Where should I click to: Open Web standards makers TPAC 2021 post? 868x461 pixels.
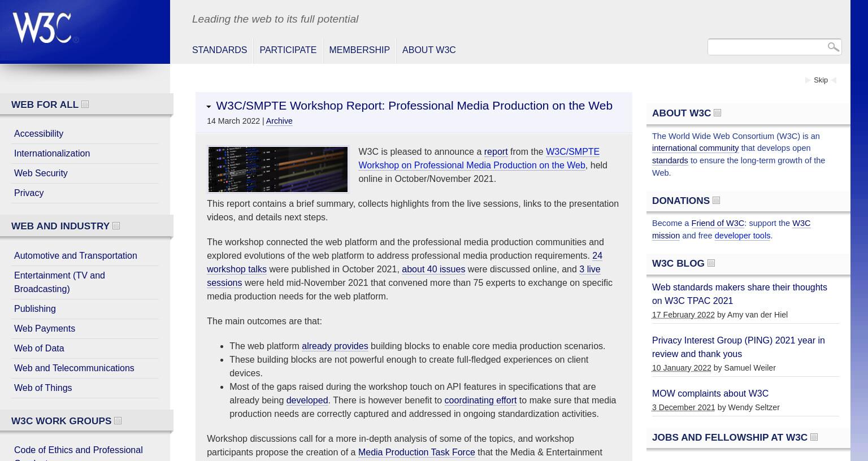pyautogui.click(x=740, y=294)
